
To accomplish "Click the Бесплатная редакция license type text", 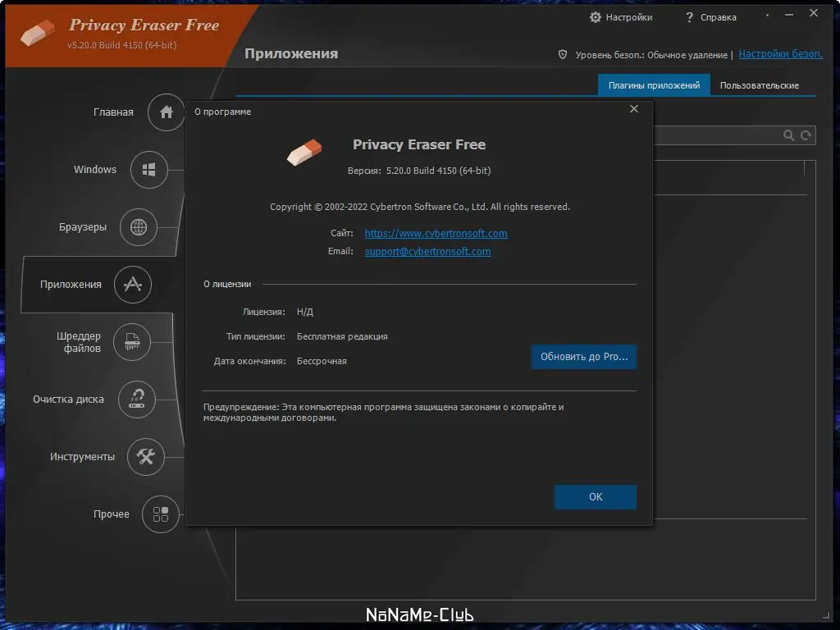I will [x=342, y=336].
